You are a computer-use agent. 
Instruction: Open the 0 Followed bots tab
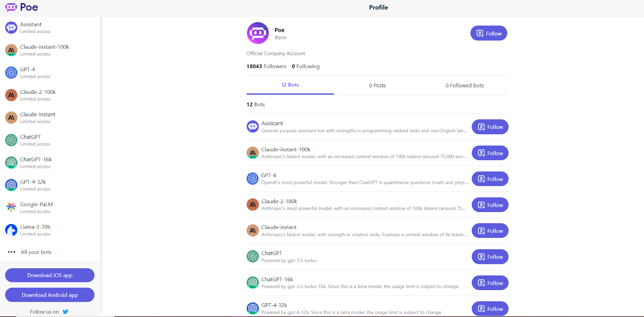pos(464,85)
